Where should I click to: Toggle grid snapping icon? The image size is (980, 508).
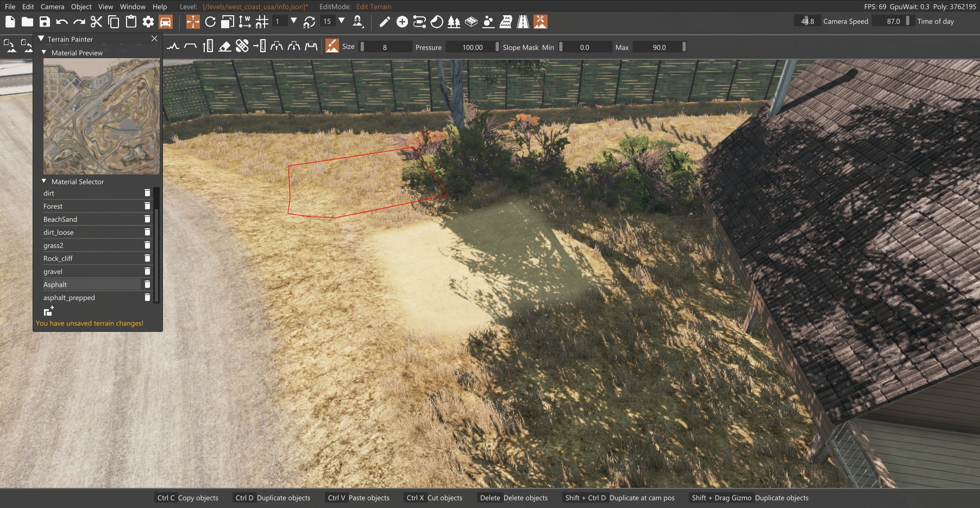(262, 22)
